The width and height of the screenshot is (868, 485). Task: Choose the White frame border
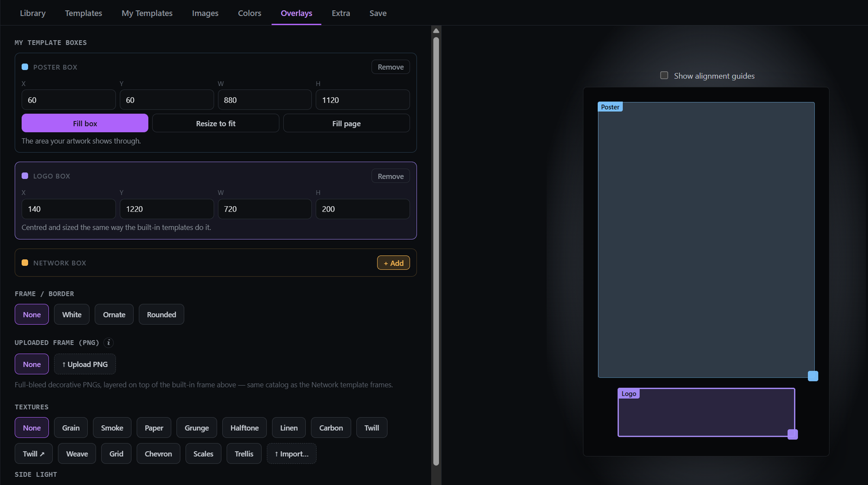(72, 315)
